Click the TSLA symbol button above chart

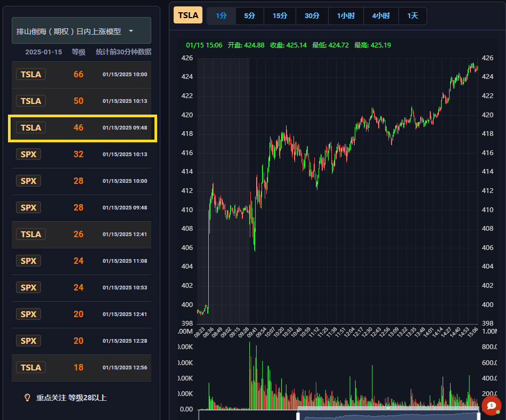pos(188,15)
